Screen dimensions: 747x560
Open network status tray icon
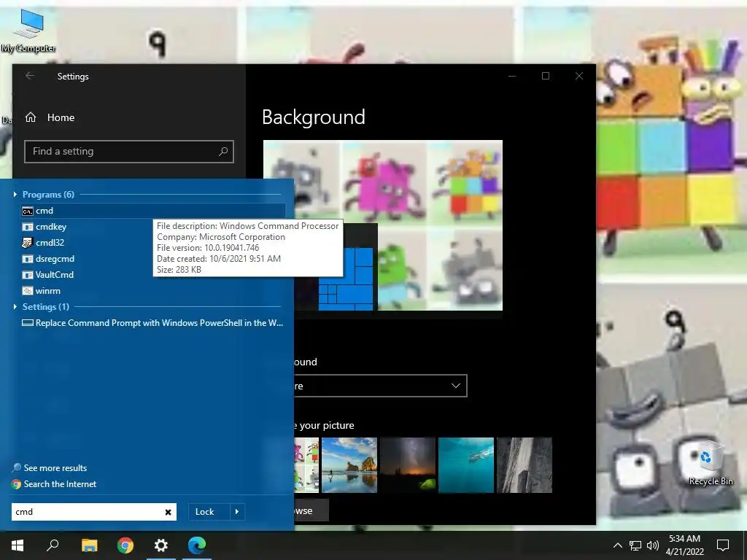pyautogui.click(x=635, y=545)
